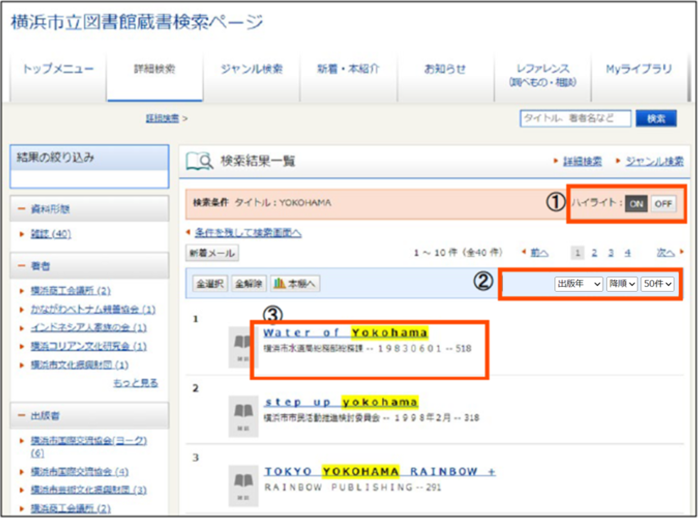Click the magnifier book icon by 検索結果一覧

(199, 161)
